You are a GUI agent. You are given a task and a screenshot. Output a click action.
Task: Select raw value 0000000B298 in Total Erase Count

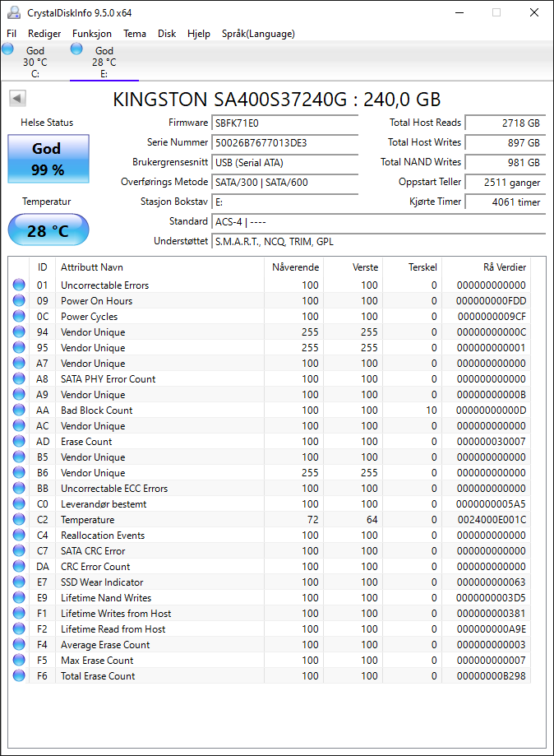[x=492, y=676]
